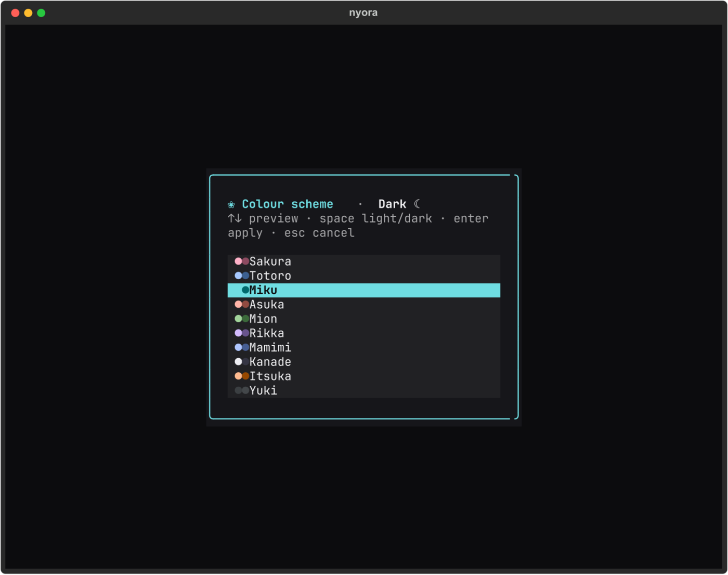728x575 pixels.
Task: Click the orange Itsuka colour dots
Action: tap(242, 376)
